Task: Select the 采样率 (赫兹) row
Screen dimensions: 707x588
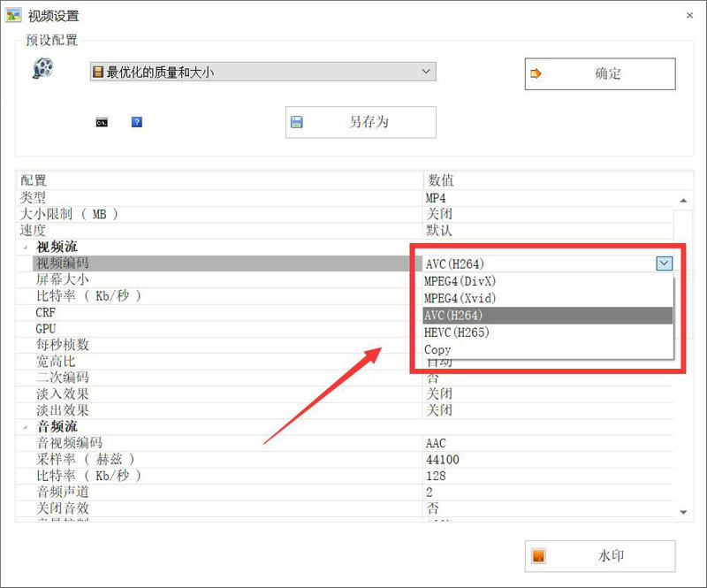Action: (x=345, y=460)
